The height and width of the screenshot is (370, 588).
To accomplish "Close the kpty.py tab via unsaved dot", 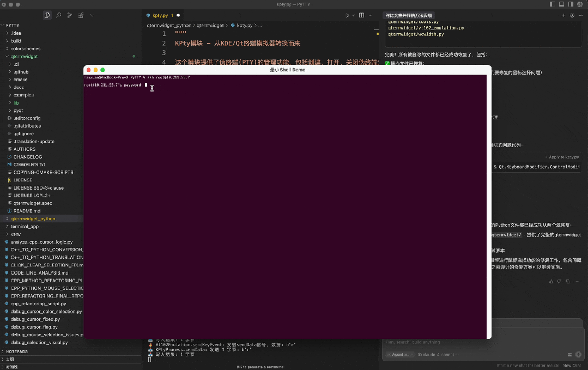I will [178, 15].
